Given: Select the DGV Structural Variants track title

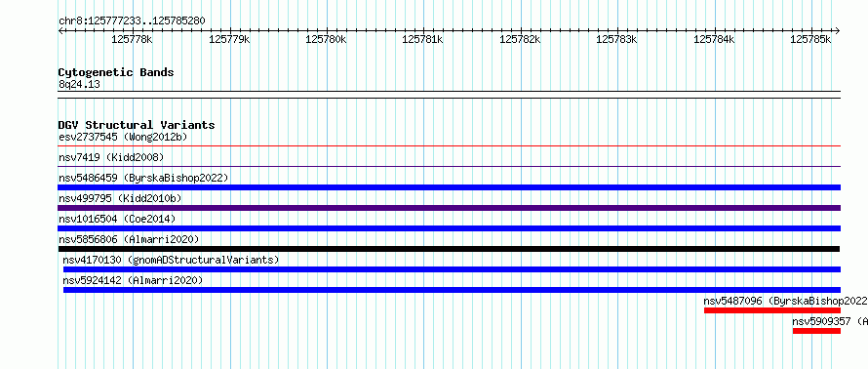Looking at the screenshot, I should coord(137,125).
